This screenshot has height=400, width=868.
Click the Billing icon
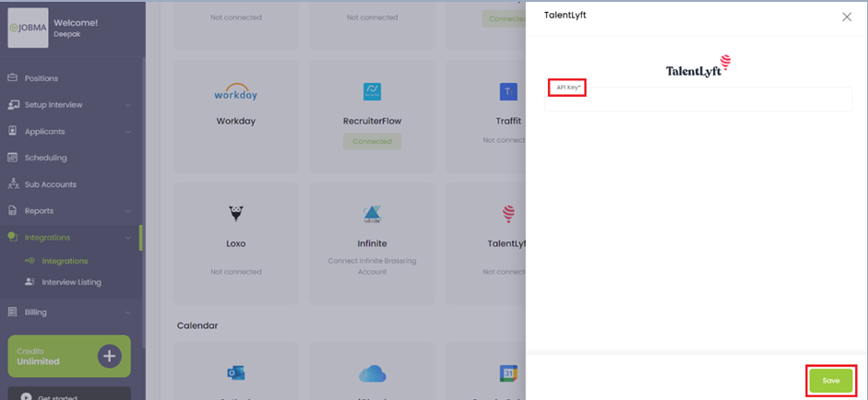click(x=12, y=312)
